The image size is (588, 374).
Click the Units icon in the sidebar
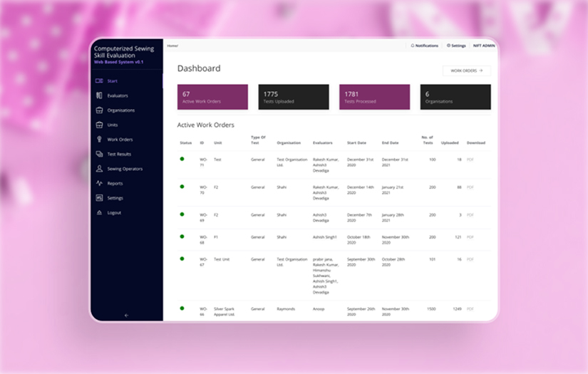(x=99, y=125)
